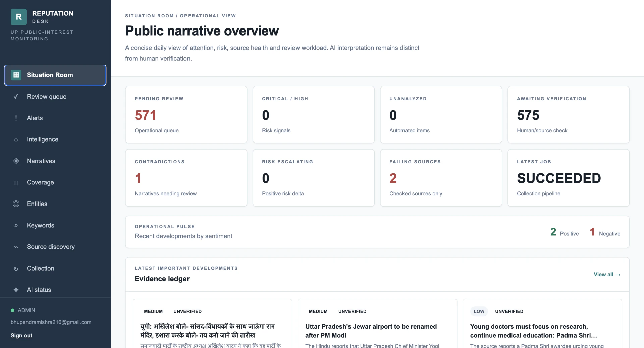
Task: Click the LOW badge on doctors card
Action: pyautogui.click(x=479, y=311)
